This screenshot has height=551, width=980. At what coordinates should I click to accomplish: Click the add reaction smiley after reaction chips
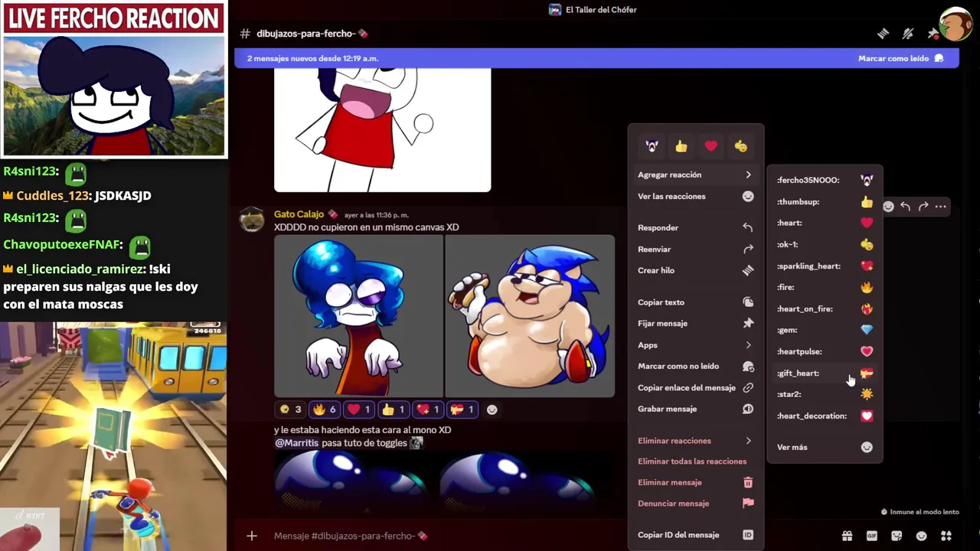tap(492, 409)
